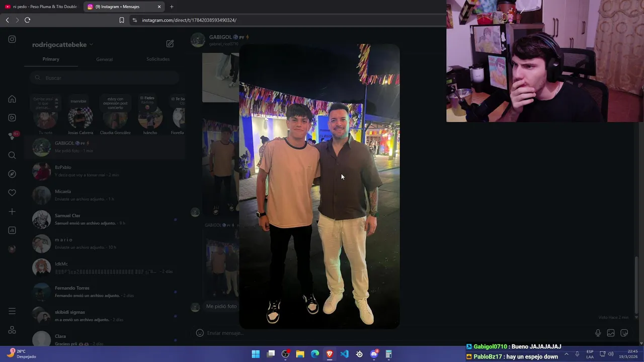Switch to the General inbox tab

[x=104, y=59]
